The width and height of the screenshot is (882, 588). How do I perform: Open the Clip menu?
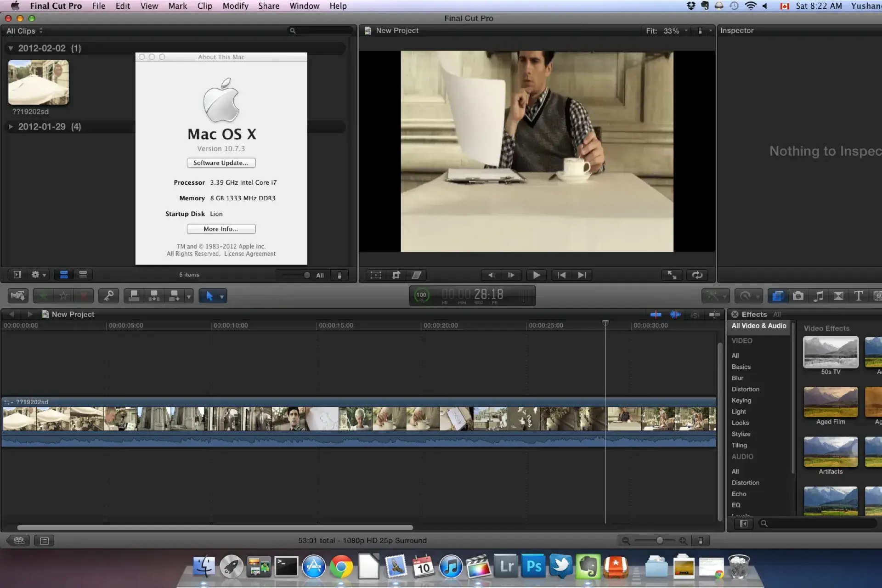[x=204, y=6]
